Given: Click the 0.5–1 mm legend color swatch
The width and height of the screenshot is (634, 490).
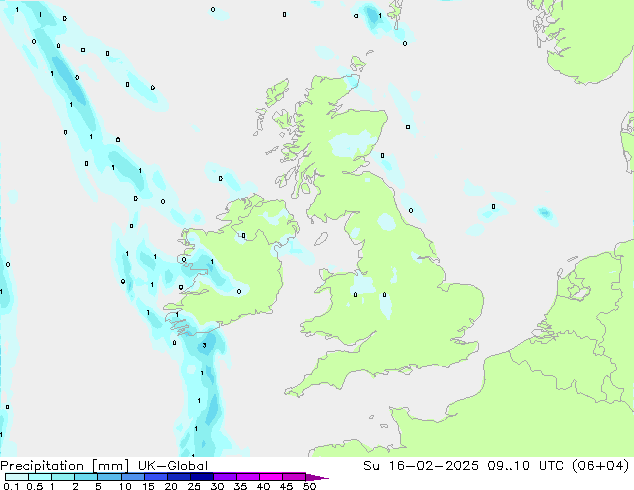Looking at the screenshot, I should (40, 477).
